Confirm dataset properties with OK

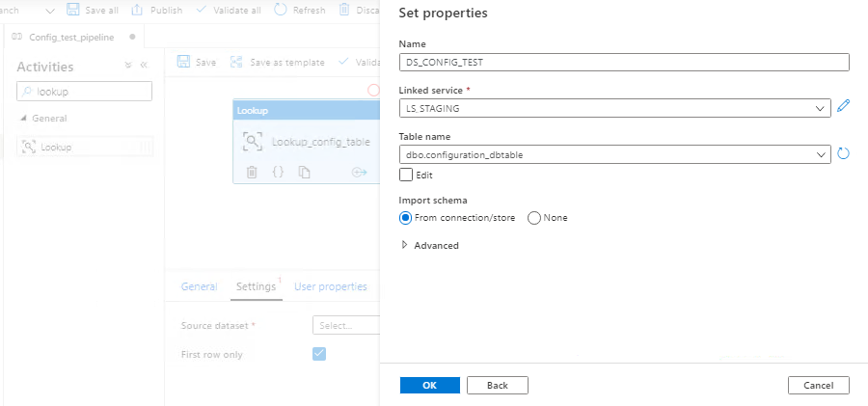click(429, 385)
